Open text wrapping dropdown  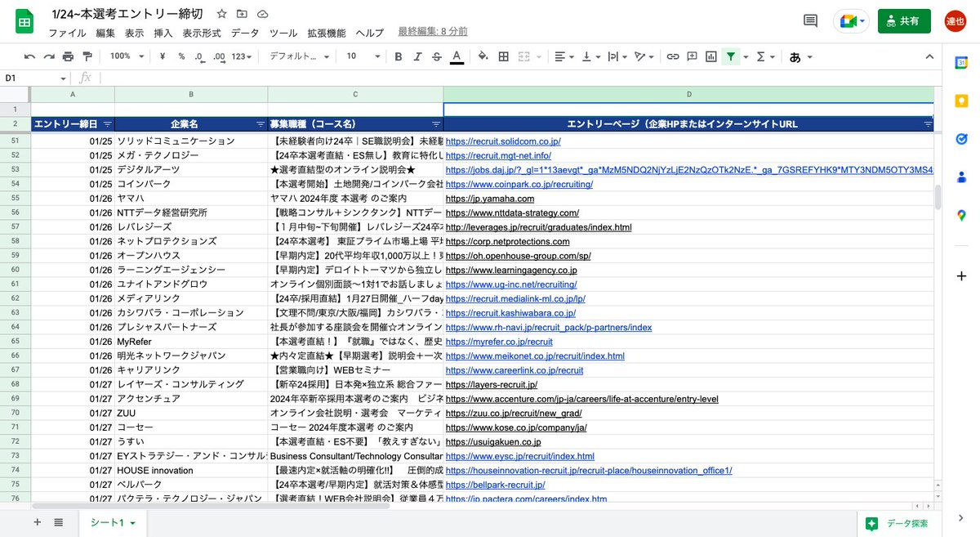click(618, 56)
